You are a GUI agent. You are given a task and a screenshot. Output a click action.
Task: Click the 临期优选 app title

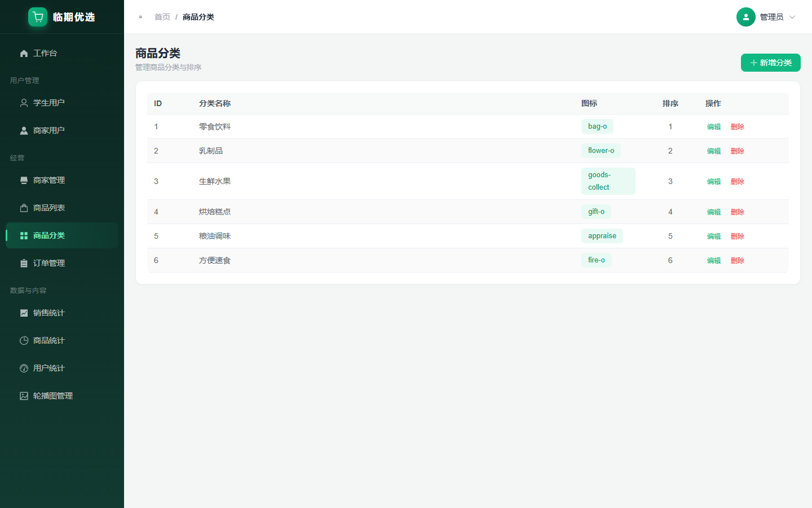point(74,17)
